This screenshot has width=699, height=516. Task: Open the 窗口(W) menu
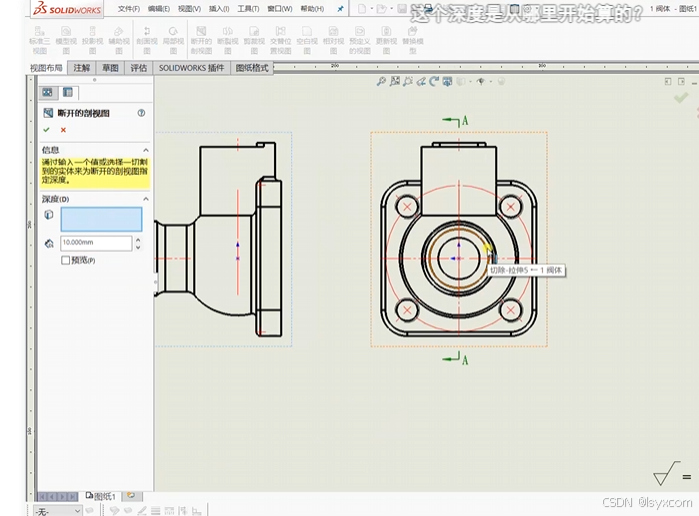(280, 9)
